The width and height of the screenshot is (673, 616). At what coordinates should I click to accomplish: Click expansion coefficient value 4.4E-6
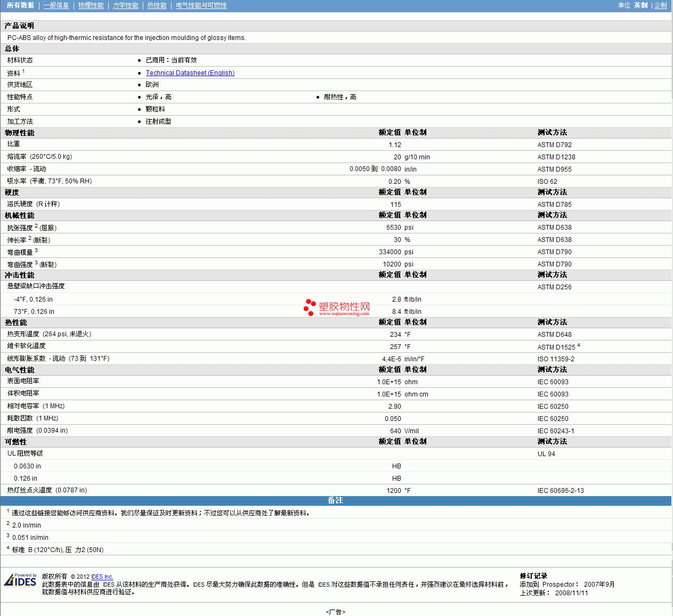(392, 359)
